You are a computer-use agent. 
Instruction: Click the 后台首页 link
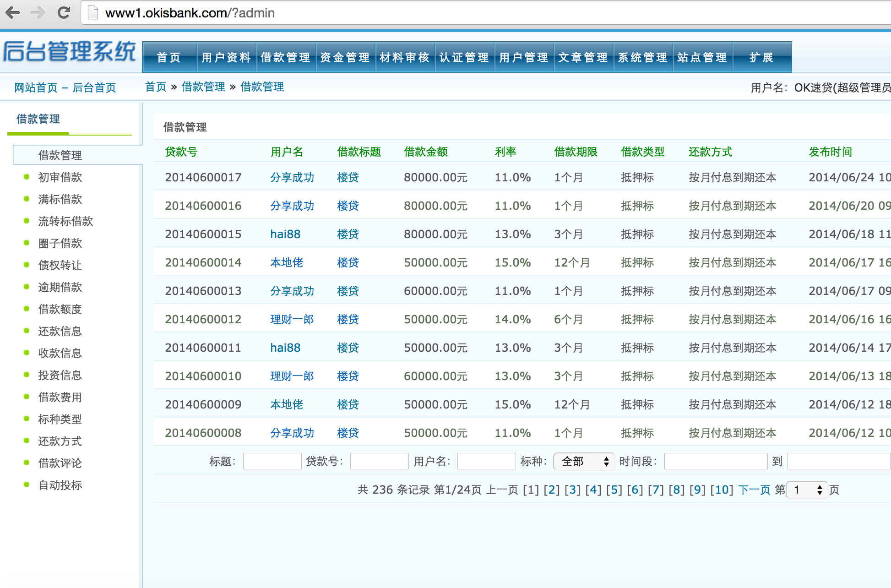(94, 87)
